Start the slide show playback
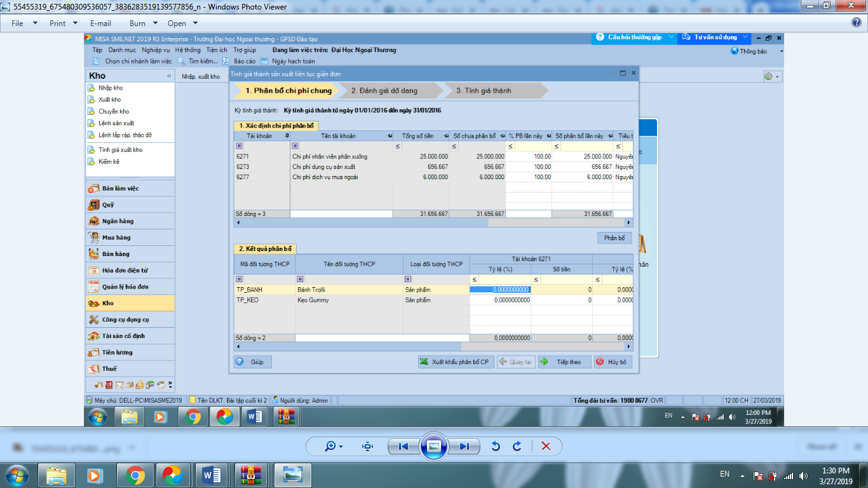The width and height of the screenshot is (868, 488). [x=434, y=446]
